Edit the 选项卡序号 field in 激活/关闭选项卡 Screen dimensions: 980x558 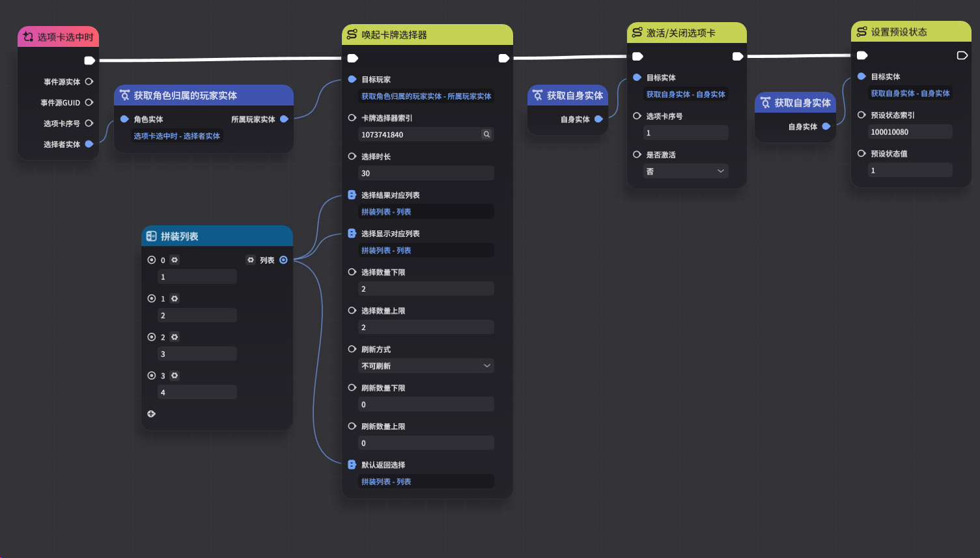pos(686,133)
